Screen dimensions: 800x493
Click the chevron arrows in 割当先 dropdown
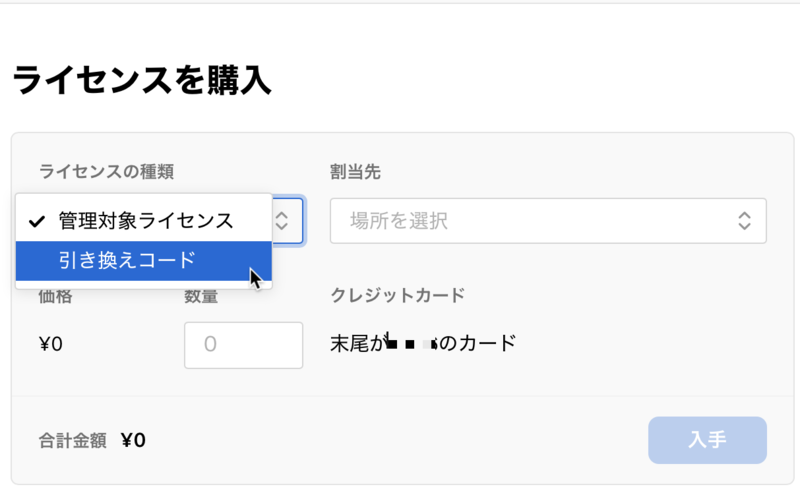click(744, 221)
